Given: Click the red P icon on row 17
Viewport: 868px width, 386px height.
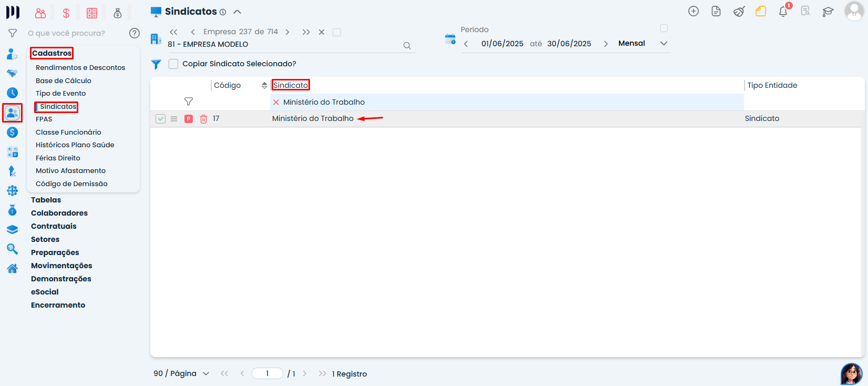Looking at the screenshot, I should pyautogui.click(x=189, y=119).
